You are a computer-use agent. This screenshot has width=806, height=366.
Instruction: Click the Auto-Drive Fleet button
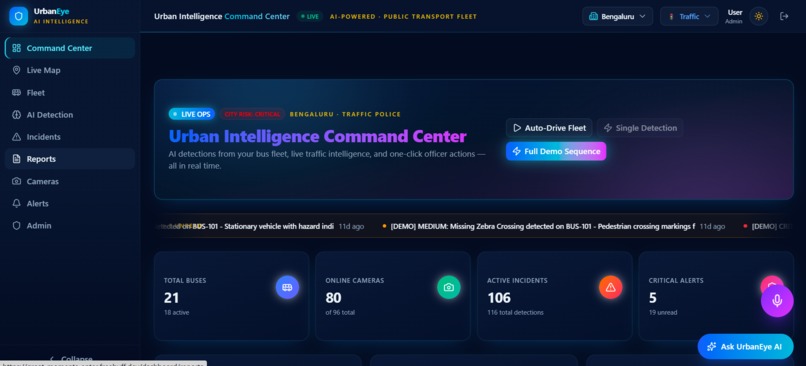[x=549, y=128]
